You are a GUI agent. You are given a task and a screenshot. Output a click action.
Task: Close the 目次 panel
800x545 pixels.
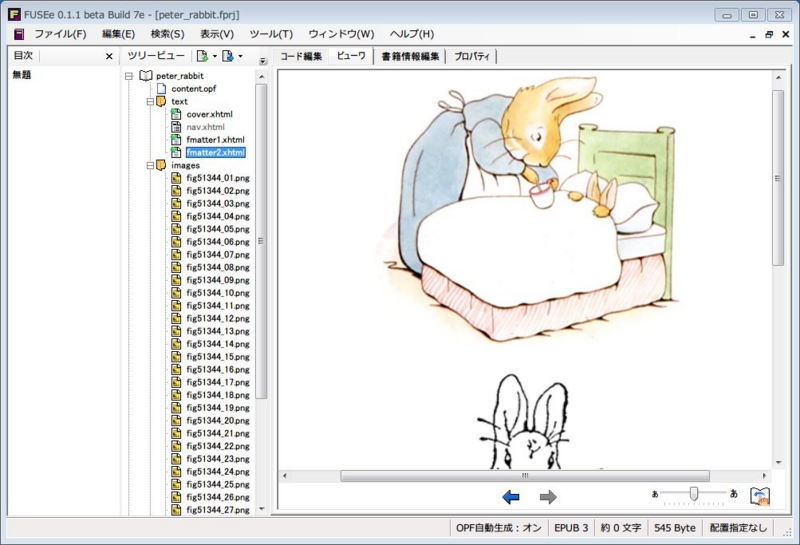(x=109, y=56)
